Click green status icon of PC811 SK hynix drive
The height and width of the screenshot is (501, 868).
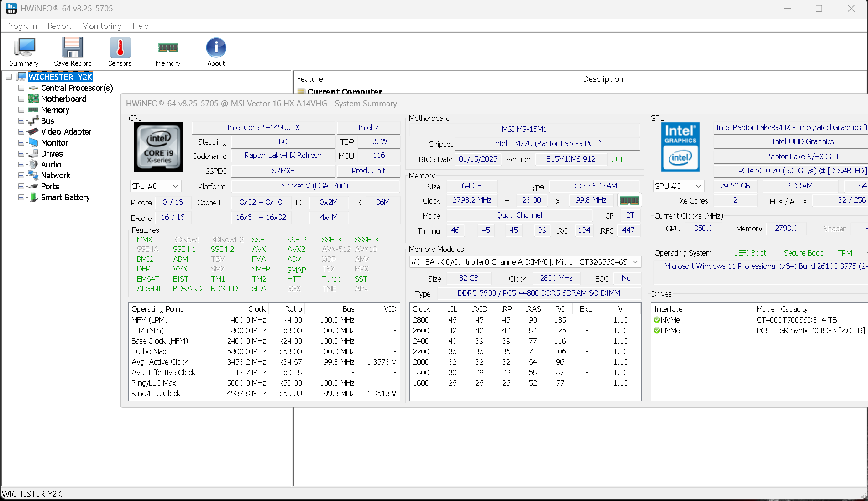[657, 330]
